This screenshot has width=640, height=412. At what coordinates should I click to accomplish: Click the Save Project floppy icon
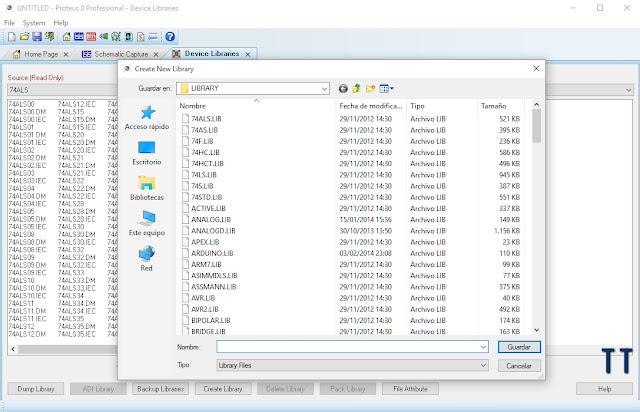pos(37,37)
